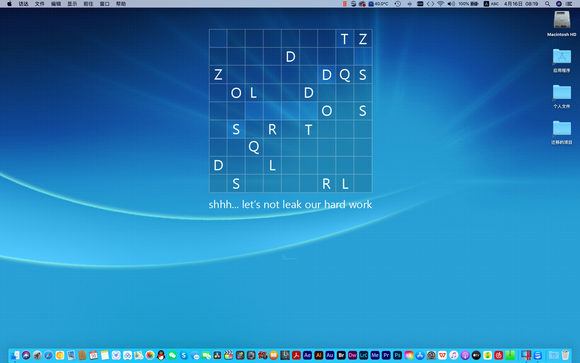Open Notification Center list icon
This screenshot has height=363, width=580.
pyautogui.click(x=569, y=4)
